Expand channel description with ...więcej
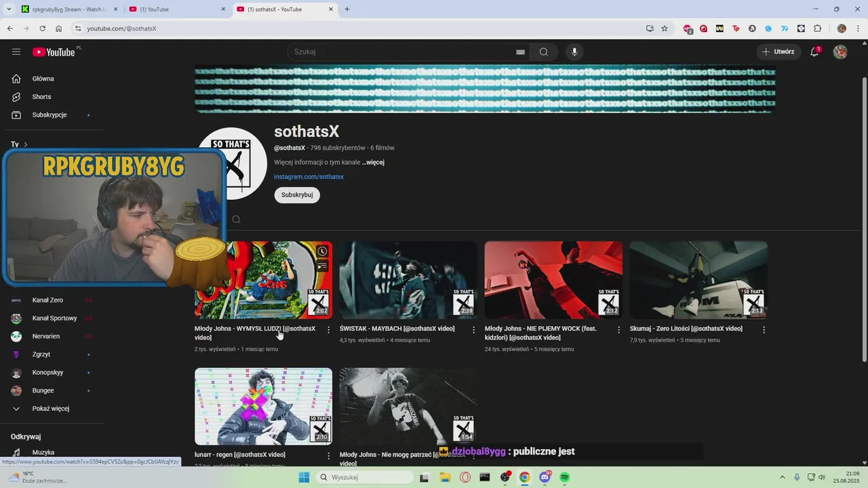The width and height of the screenshot is (868, 488). [373, 163]
